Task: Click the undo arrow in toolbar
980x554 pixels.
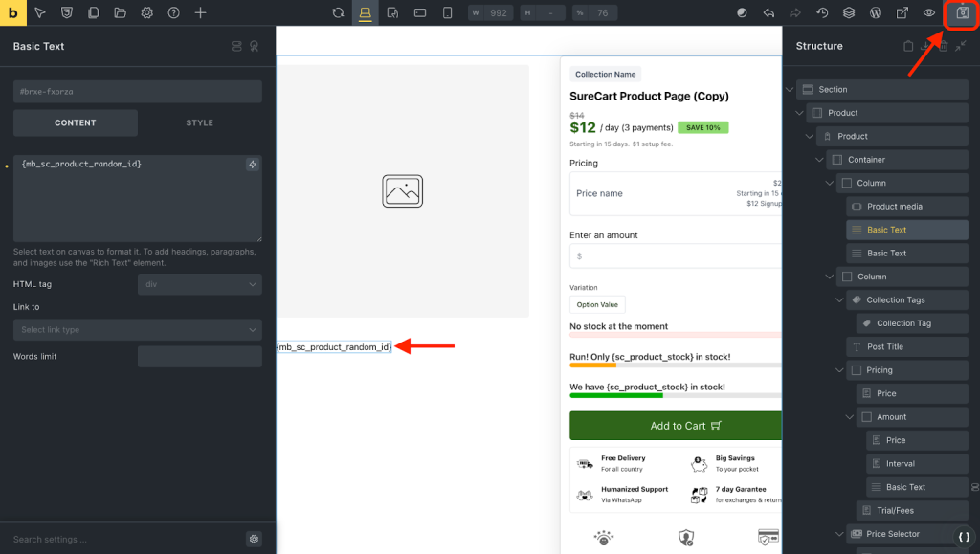Action: (x=768, y=13)
